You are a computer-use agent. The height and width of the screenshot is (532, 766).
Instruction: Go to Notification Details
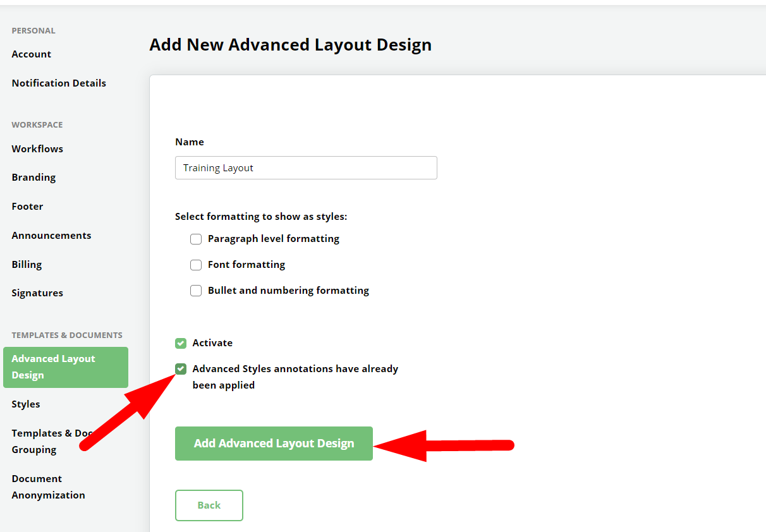coord(59,83)
